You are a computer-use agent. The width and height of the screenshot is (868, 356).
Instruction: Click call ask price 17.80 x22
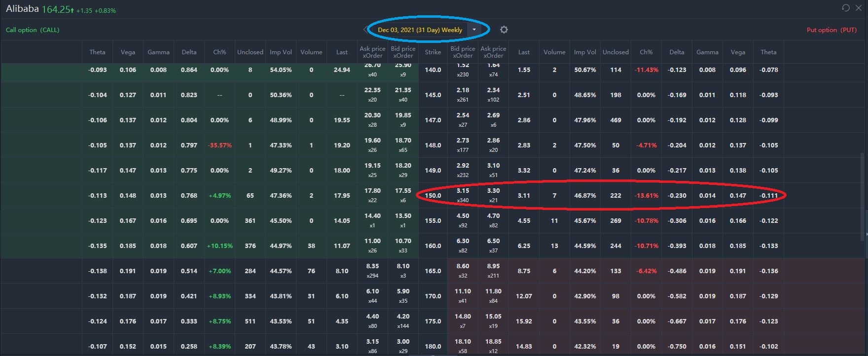tap(372, 195)
